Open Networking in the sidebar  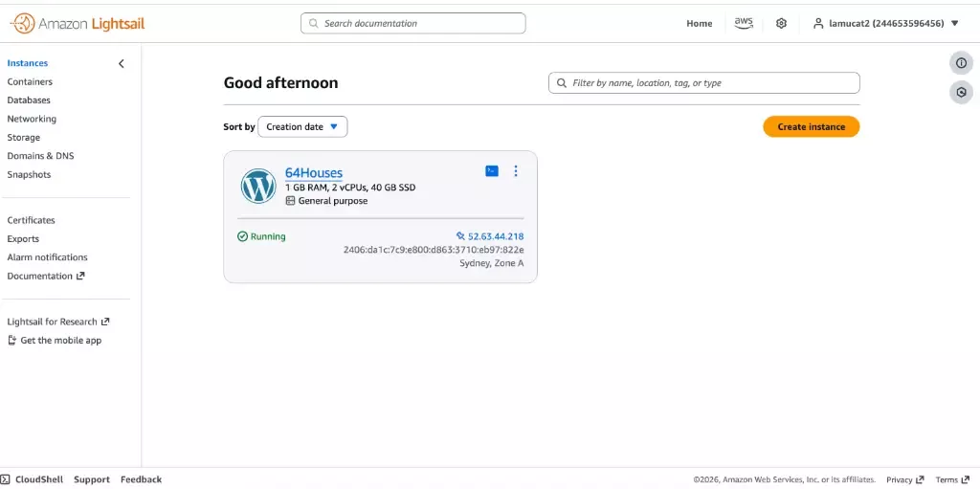point(32,119)
